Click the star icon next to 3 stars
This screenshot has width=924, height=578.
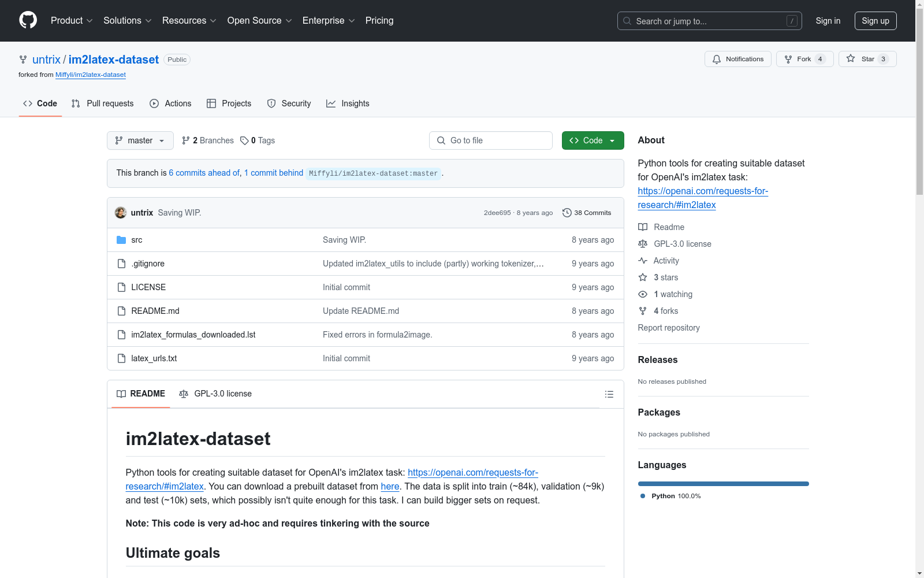pos(643,277)
